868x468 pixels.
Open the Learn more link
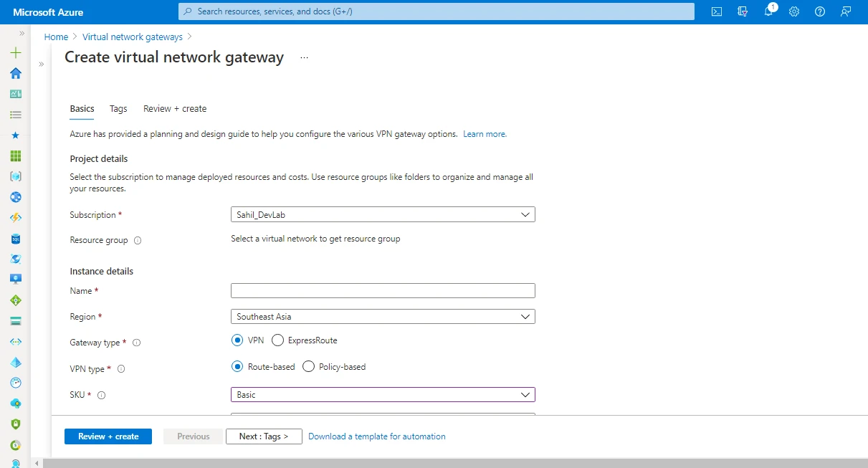[x=485, y=133]
